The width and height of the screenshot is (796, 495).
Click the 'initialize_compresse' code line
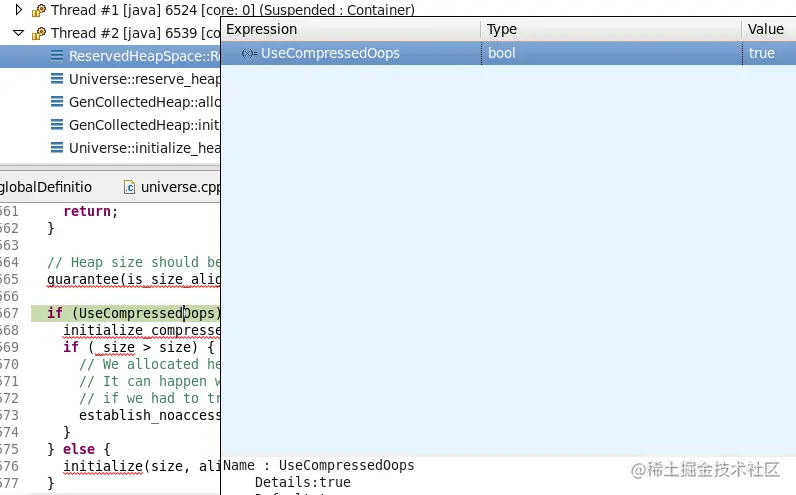pos(142,331)
